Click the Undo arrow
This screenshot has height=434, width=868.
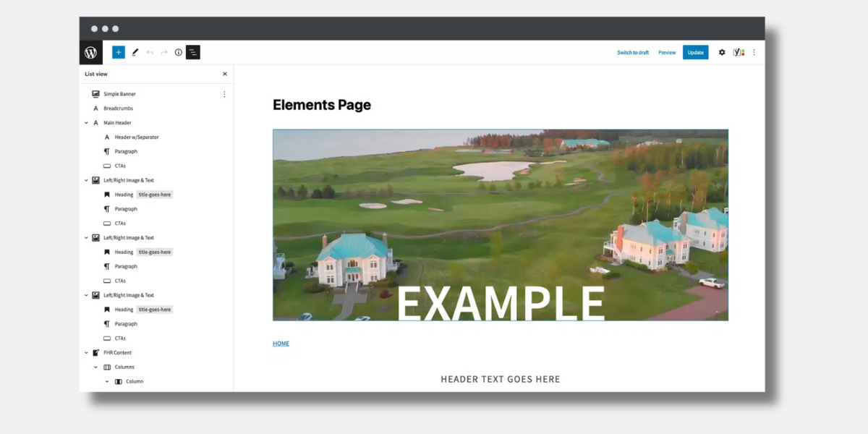click(150, 52)
